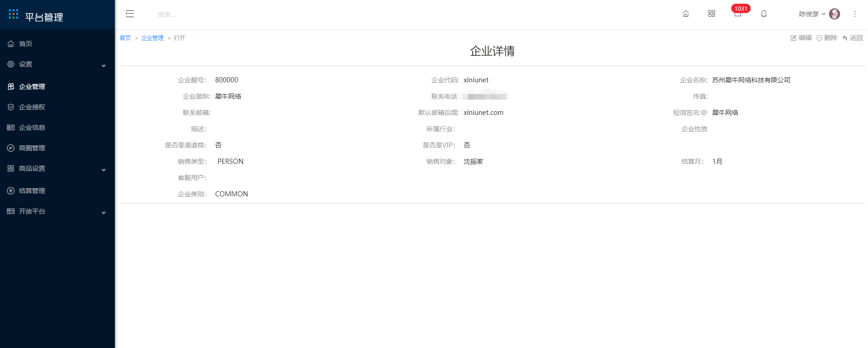
Task: Click the home icon beside 首页 in sidebar
Action: click(x=11, y=44)
